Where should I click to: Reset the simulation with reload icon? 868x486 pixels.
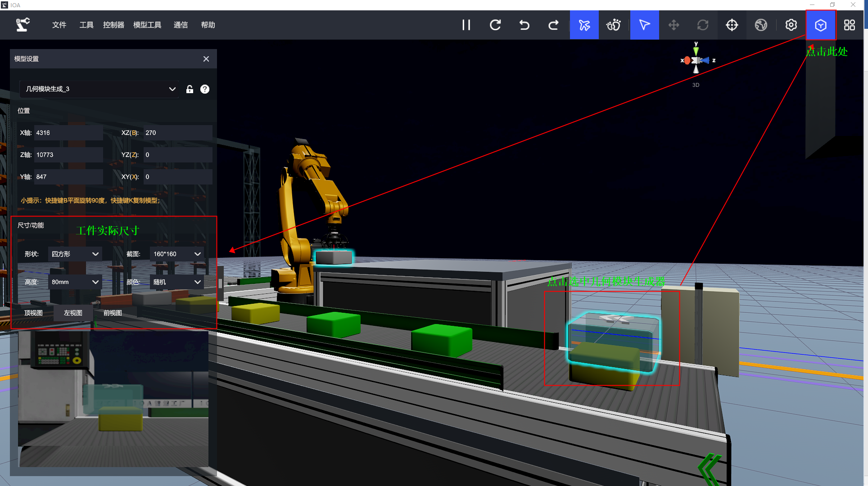click(x=495, y=25)
